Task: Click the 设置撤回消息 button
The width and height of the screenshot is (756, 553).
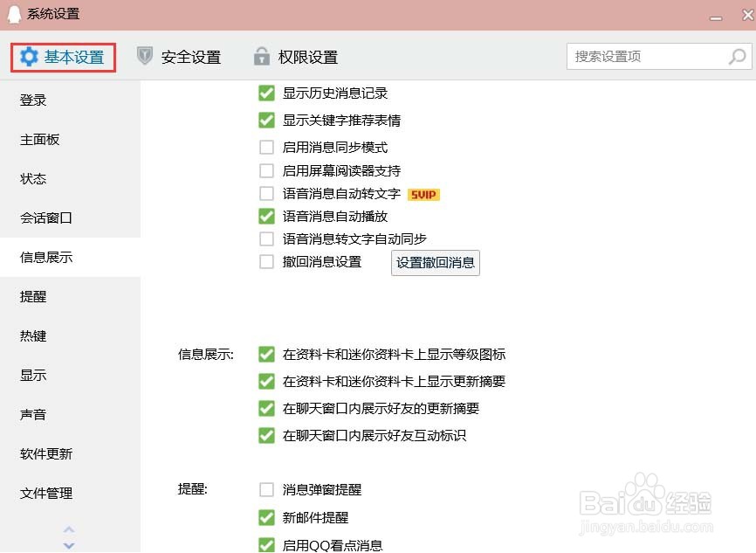Action: pos(436,263)
